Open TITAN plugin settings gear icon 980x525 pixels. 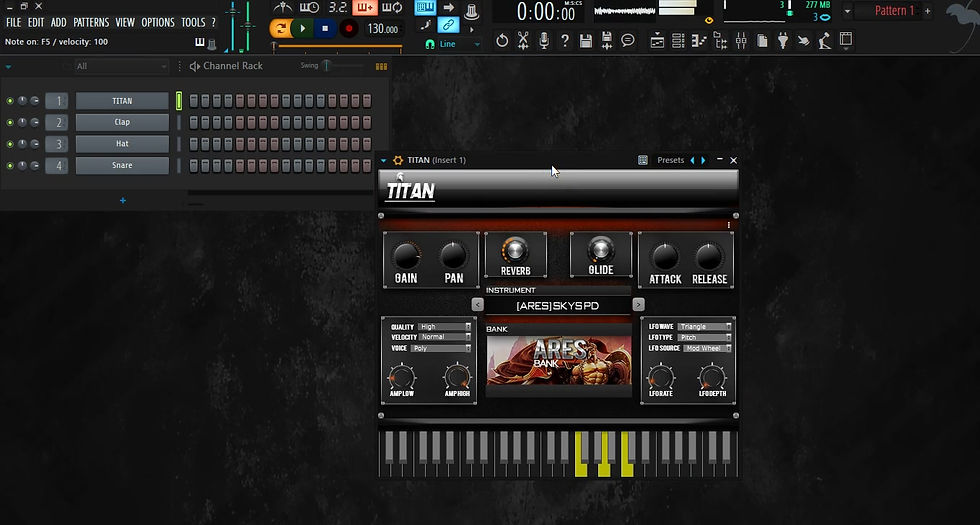pos(398,161)
